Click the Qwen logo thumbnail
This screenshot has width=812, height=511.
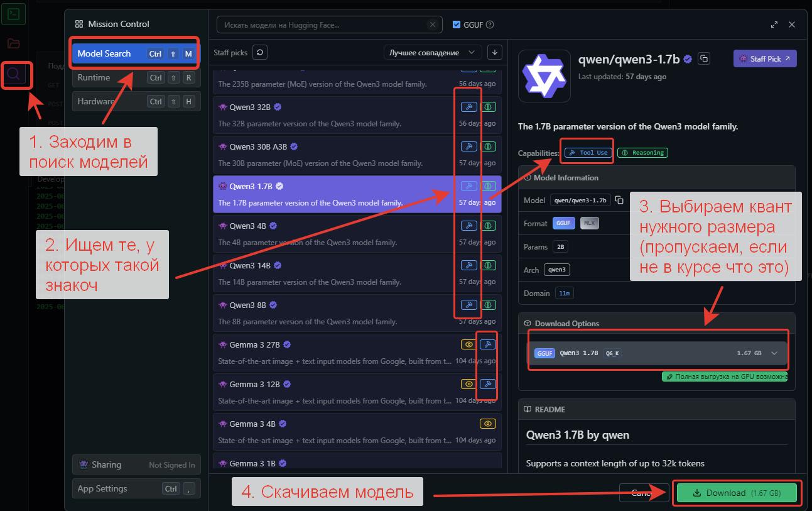pyautogui.click(x=544, y=76)
